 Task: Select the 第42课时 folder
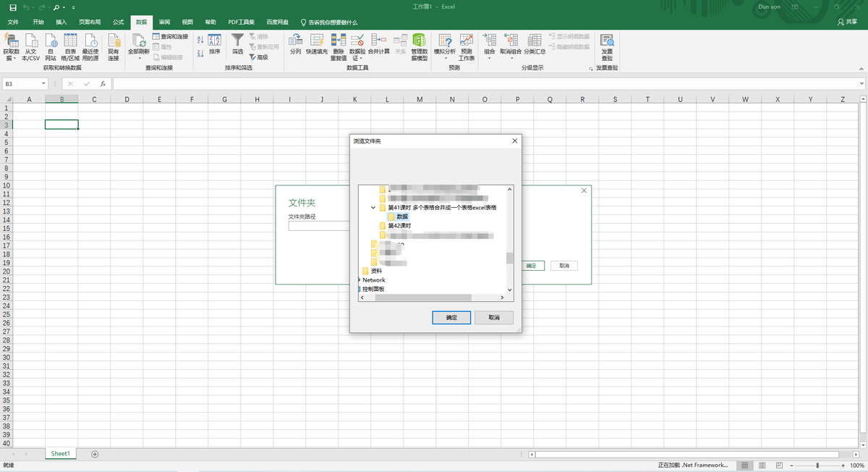point(399,226)
